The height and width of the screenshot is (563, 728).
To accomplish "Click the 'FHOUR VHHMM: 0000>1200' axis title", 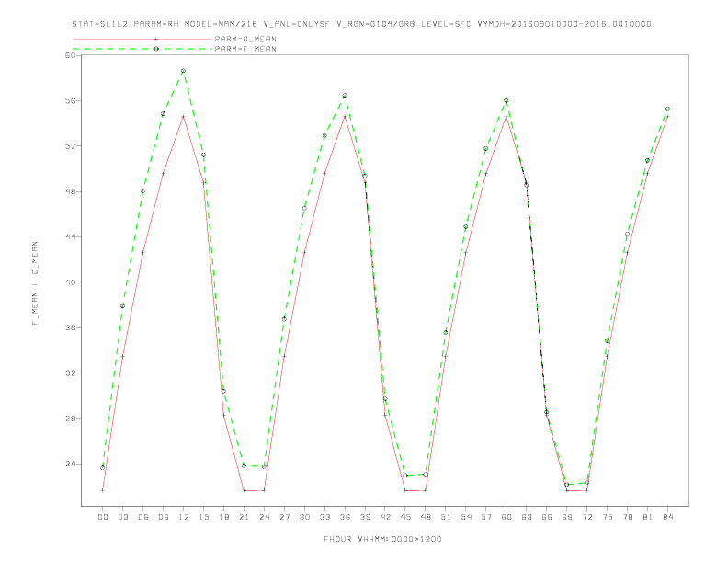I will (x=382, y=539).
